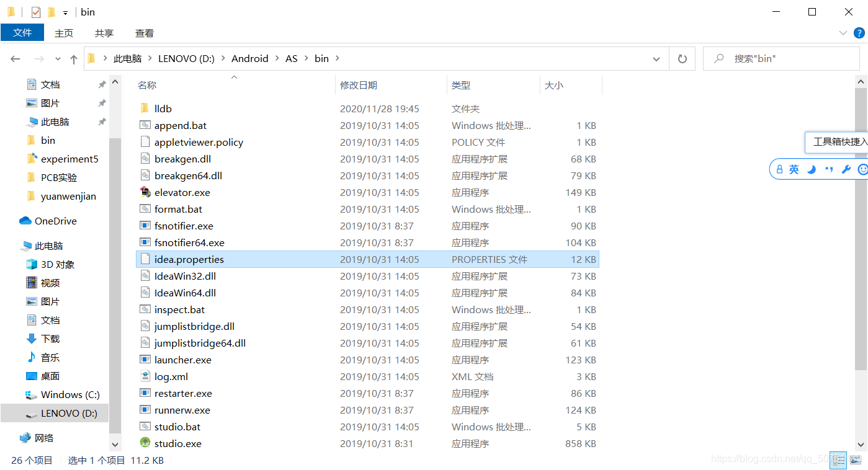Image resolution: width=868 pixels, height=470 pixels.
Task: Click the IME smiley emoji icon
Action: click(862, 169)
